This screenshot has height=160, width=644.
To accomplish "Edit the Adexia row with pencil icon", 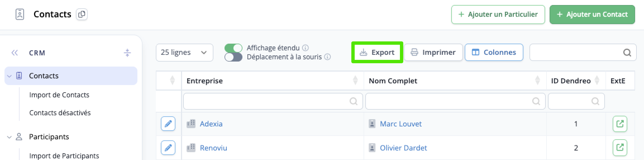I will coord(168,124).
